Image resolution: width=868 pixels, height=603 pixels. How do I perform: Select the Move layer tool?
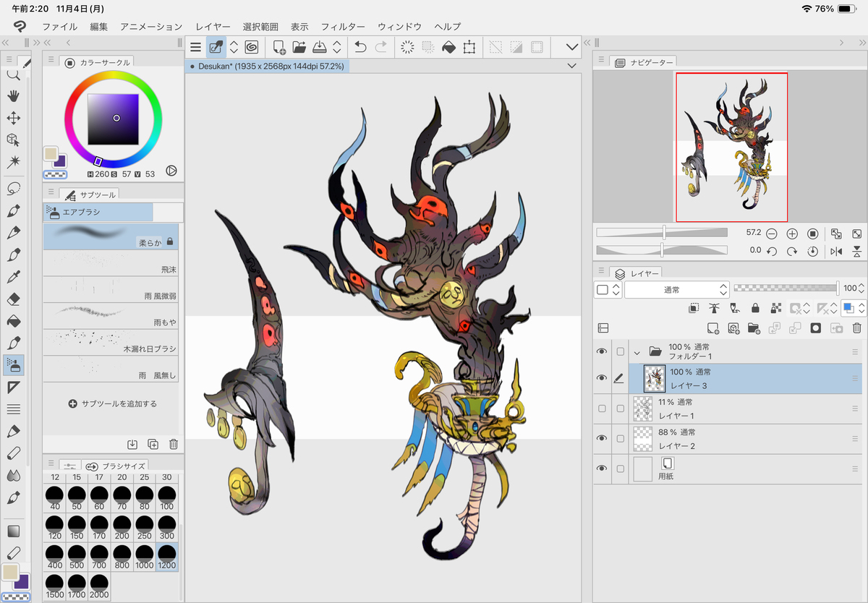tap(13, 118)
